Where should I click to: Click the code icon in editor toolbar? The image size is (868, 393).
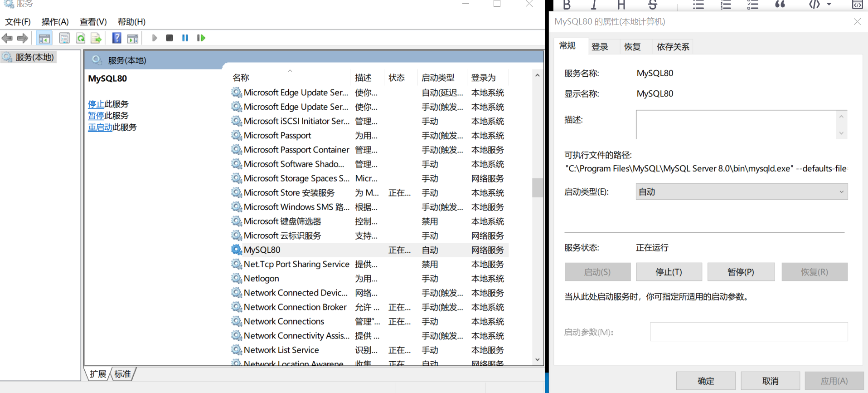coord(815,5)
